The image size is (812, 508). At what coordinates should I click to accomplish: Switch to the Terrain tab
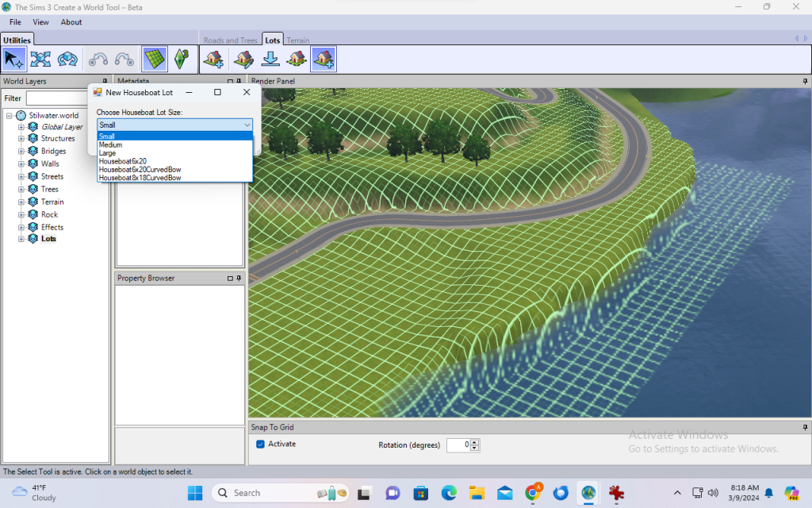tap(298, 40)
